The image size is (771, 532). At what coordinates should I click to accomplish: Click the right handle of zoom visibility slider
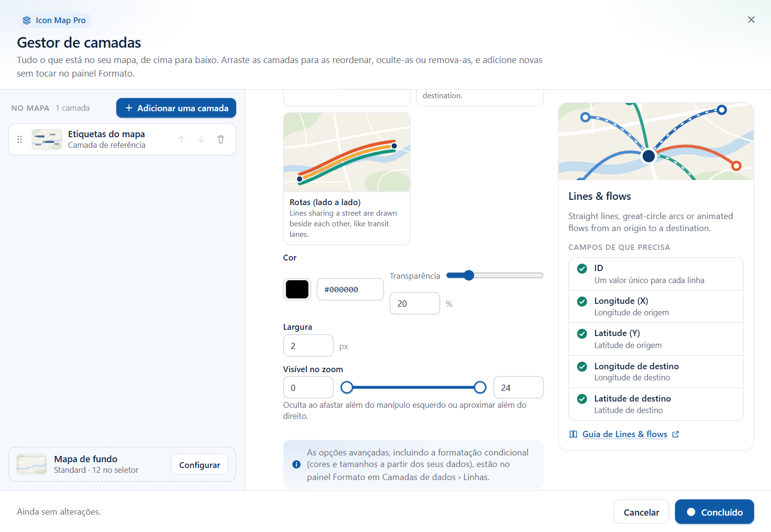pyautogui.click(x=480, y=388)
